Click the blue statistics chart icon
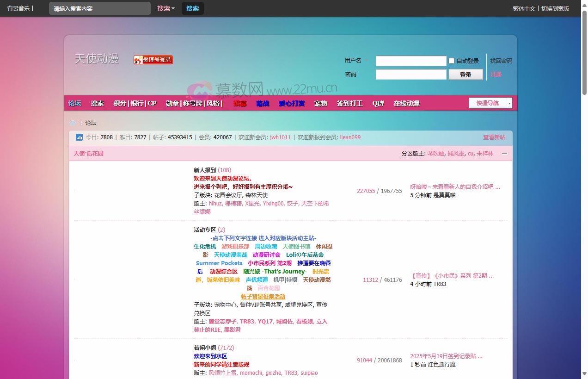 (79, 137)
